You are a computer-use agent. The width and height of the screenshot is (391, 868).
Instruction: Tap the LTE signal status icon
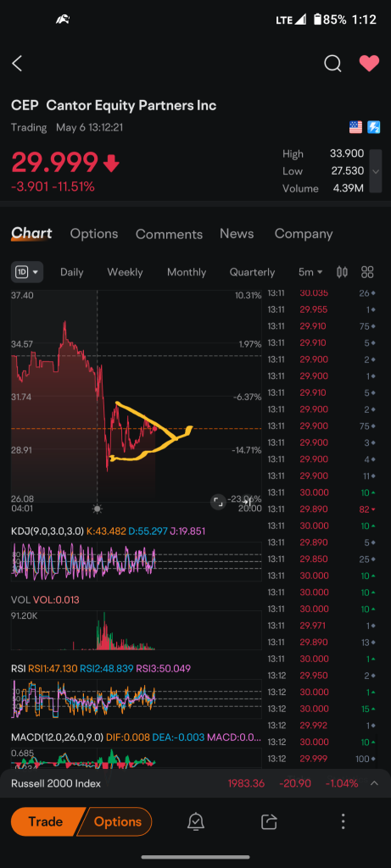[291, 20]
